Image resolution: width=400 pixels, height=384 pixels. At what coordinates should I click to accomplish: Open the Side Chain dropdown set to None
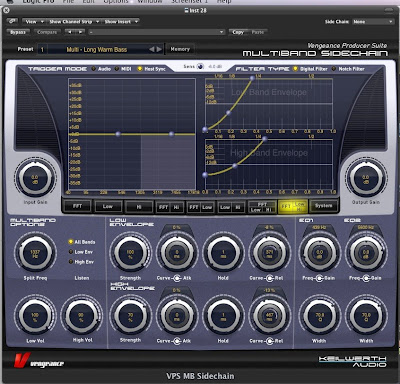[x=372, y=22]
